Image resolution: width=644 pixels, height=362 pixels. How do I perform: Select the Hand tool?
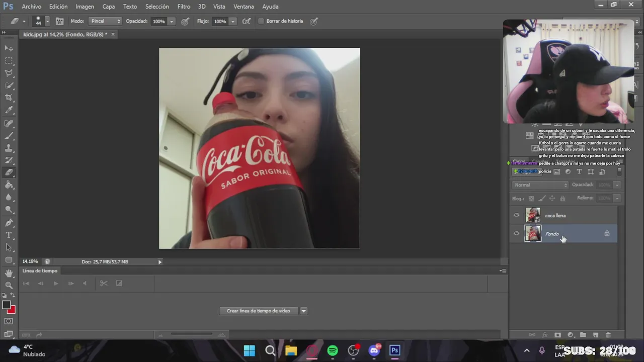(9, 273)
